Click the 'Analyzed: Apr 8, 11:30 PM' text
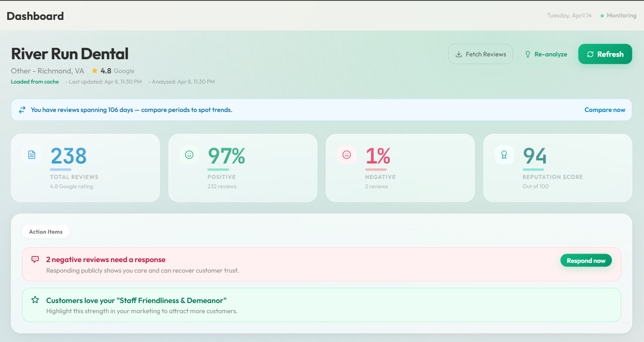 pyautogui.click(x=183, y=82)
